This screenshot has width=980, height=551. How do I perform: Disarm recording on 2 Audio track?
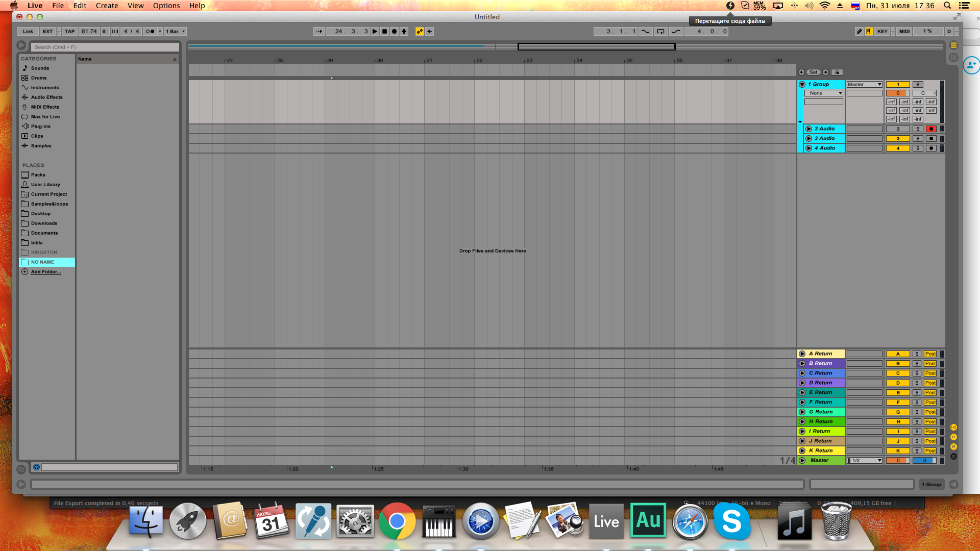tap(931, 129)
